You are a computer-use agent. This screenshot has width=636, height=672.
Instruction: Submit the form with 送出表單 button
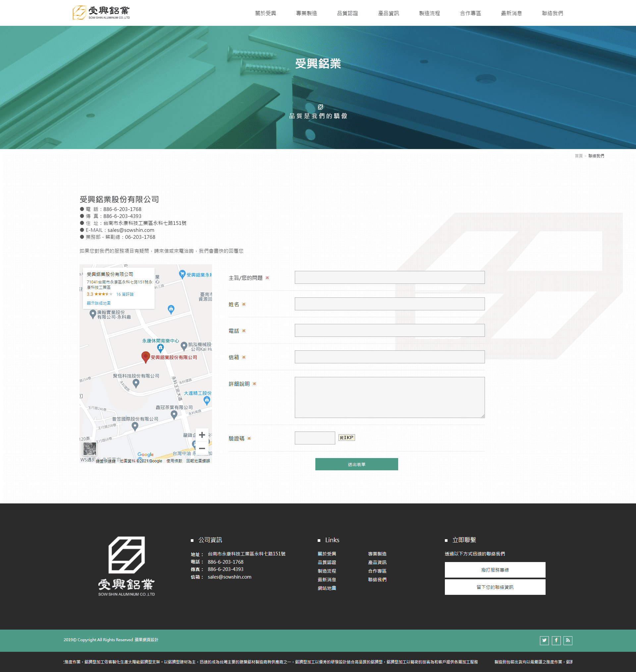[x=356, y=464]
